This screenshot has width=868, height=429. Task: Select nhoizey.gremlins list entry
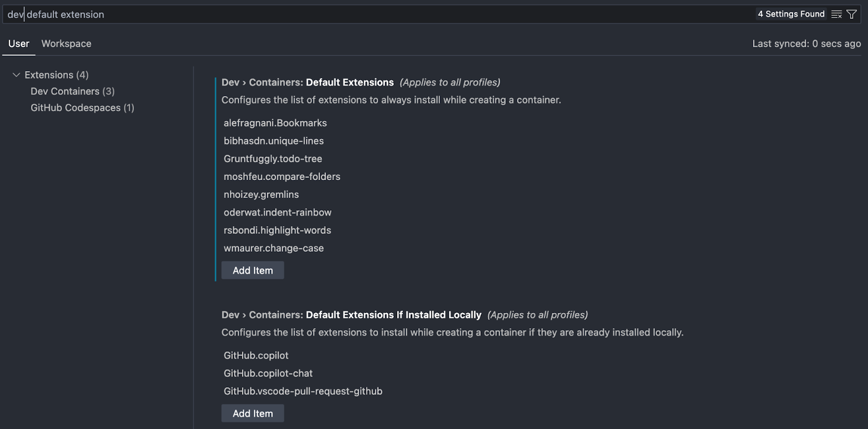(261, 194)
